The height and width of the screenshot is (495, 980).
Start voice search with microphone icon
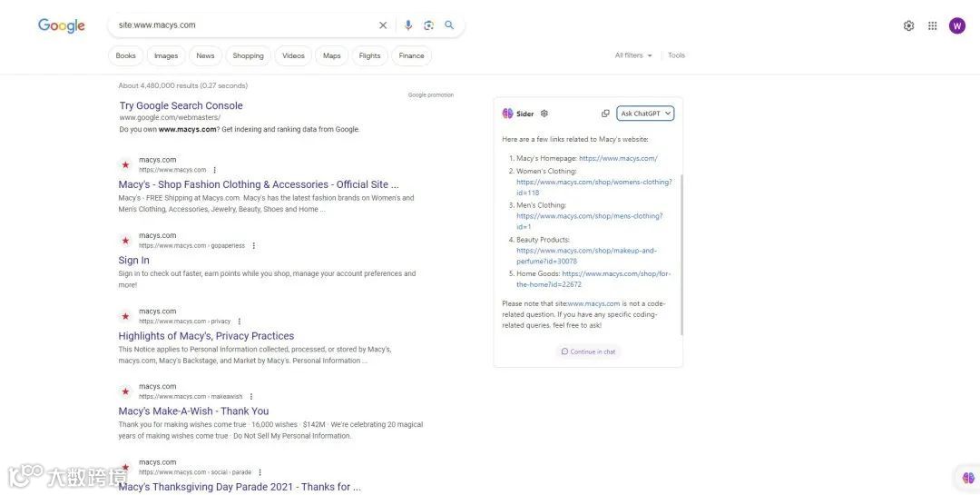coord(408,25)
